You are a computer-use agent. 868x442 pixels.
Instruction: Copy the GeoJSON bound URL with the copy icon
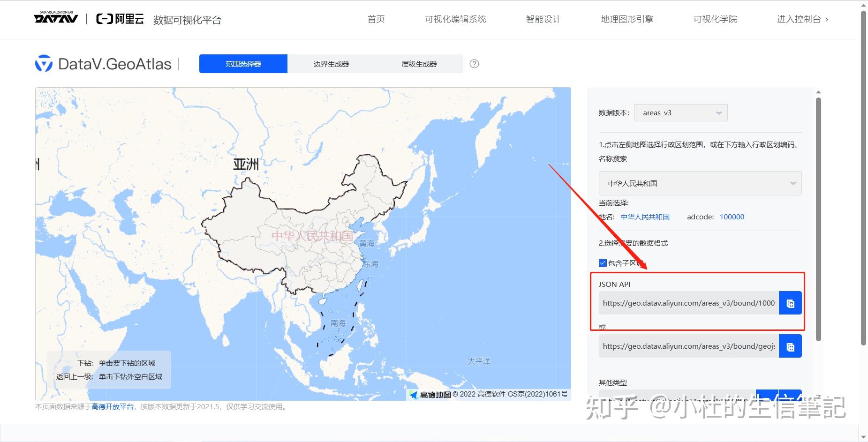[x=791, y=346]
